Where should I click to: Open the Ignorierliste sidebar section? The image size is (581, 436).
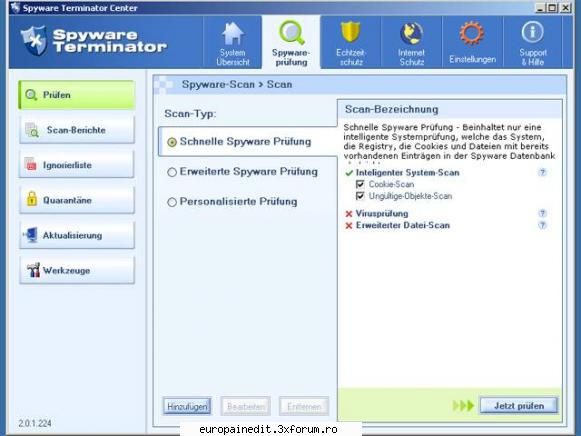(77, 165)
